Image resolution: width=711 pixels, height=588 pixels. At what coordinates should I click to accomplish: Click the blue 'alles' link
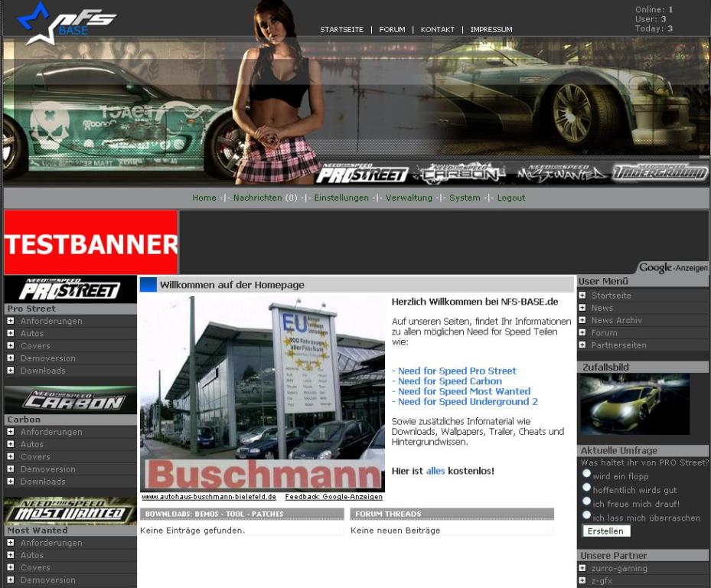click(x=435, y=471)
